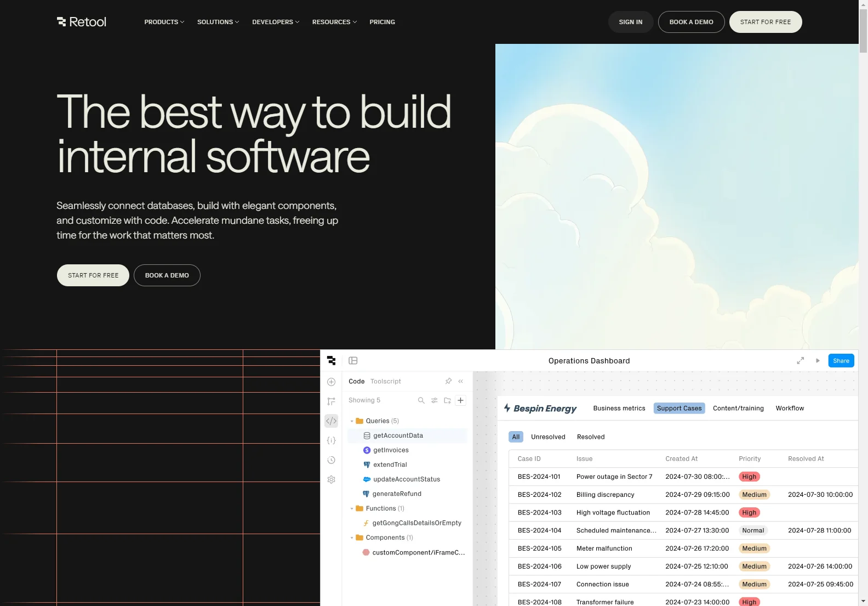Click the page vertical scrollbar thumb
The image size is (868, 606).
pos(863,31)
